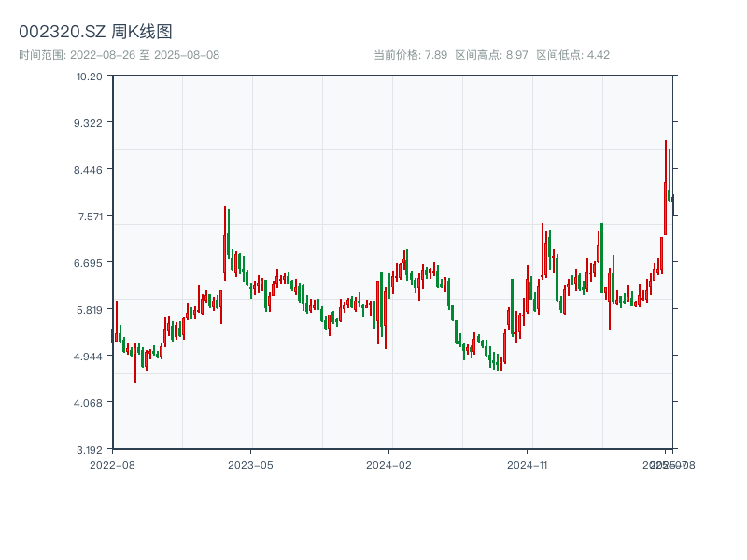The height and width of the screenshot is (560, 747).
Task: Select the 时间范围 date range text
Action: click(x=119, y=55)
